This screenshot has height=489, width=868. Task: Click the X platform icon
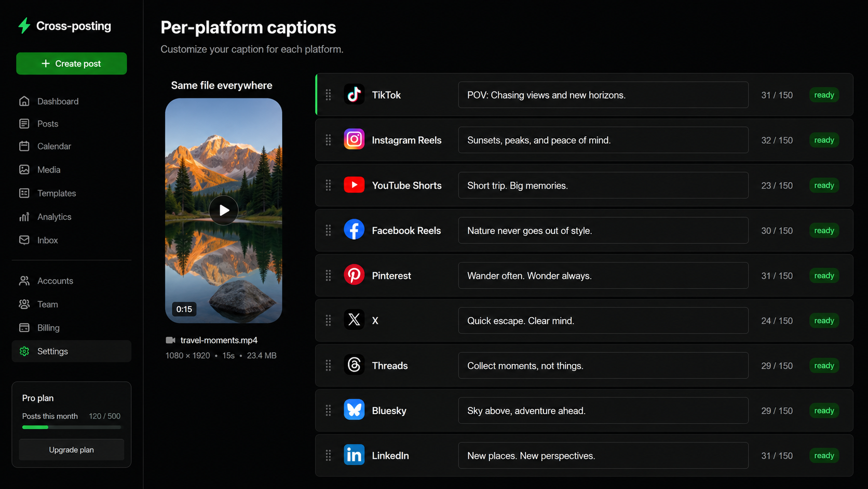354,320
